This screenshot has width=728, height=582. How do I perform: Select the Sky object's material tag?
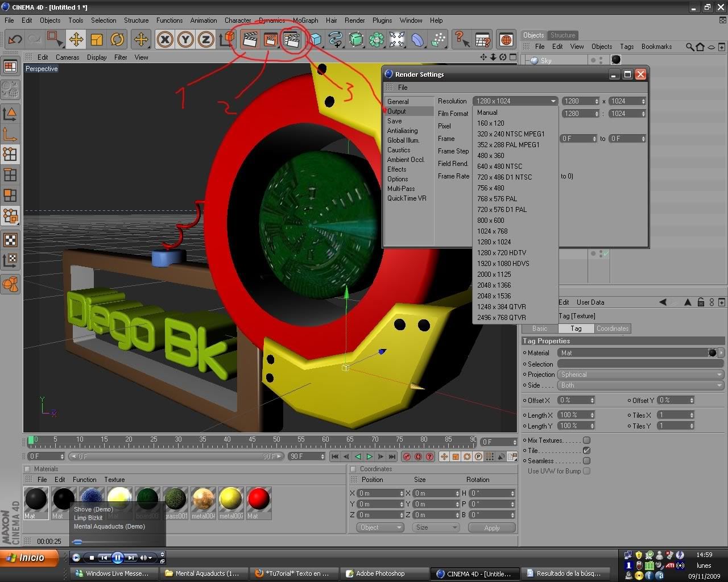(616, 60)
